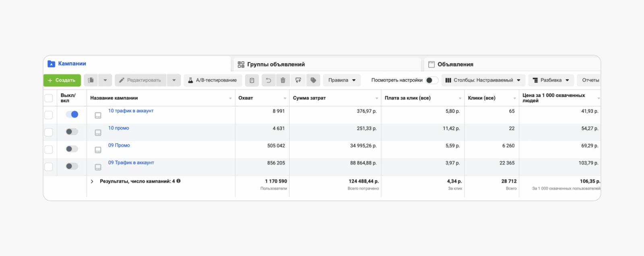Expand the Результаты, число кампаний row
Screen dimensions: 644x256
point(92,182)
